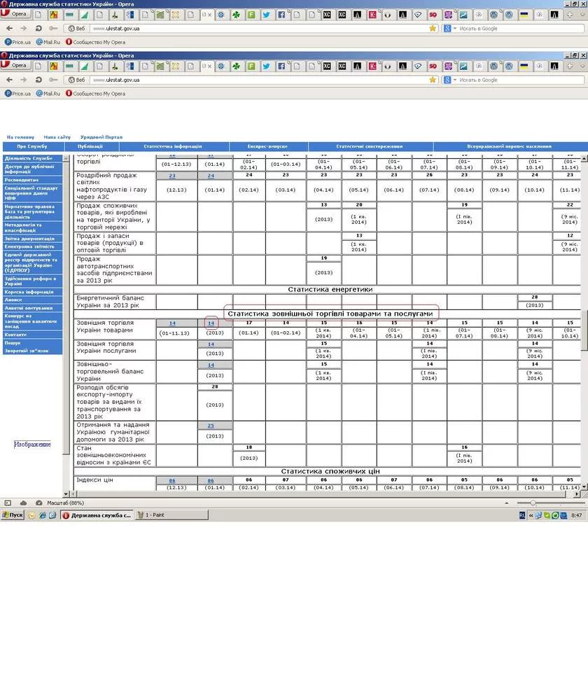Viewport: 588px width, 700px height.
Task: Click Forward arrow in lower Opera navigation bar
Action: [x=23, y=80]
